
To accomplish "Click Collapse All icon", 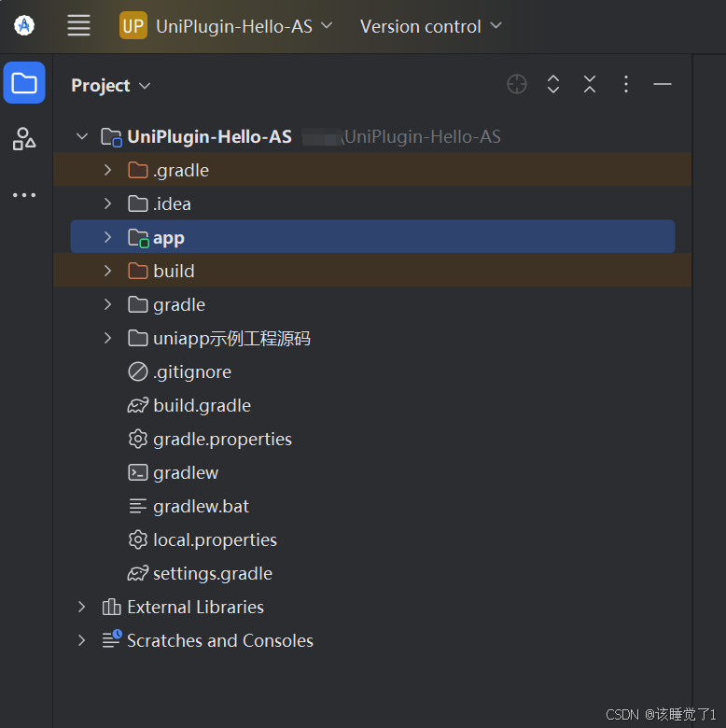I will pos(590,84).
